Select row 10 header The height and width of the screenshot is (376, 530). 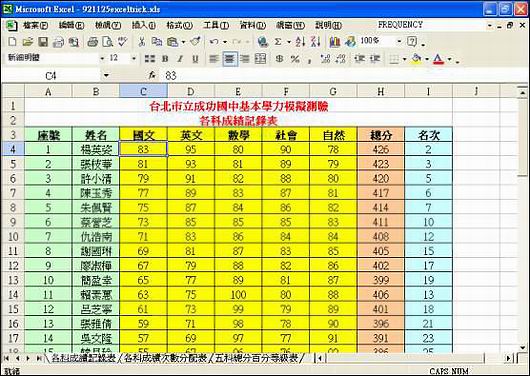pyautogui.click(x=13, y=236)
